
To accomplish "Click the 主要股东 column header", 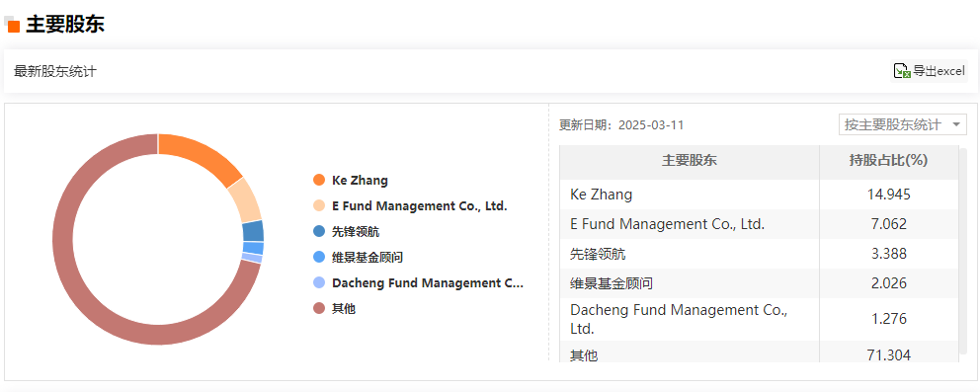I will pos(690,161).
